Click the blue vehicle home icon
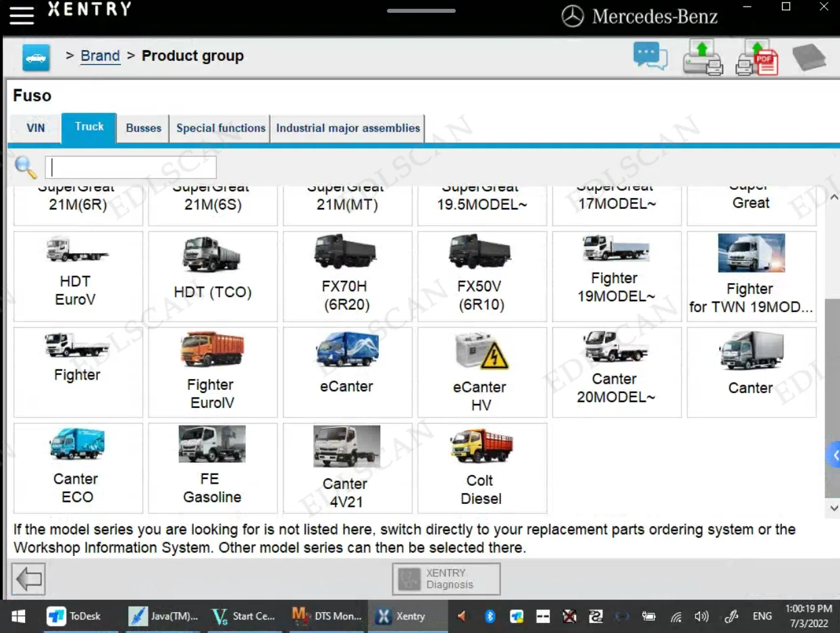Viewport: 840px width, 633px height. point(36,57)
